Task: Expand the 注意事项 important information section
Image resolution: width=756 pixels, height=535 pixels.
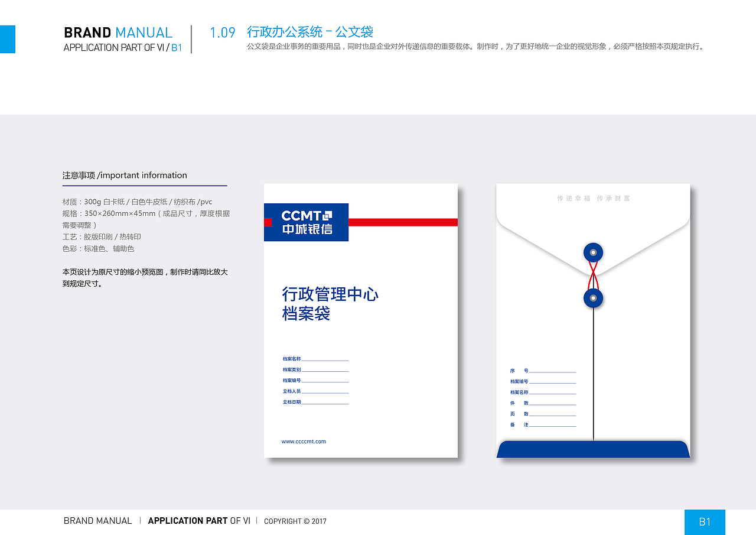Action: 125,175
